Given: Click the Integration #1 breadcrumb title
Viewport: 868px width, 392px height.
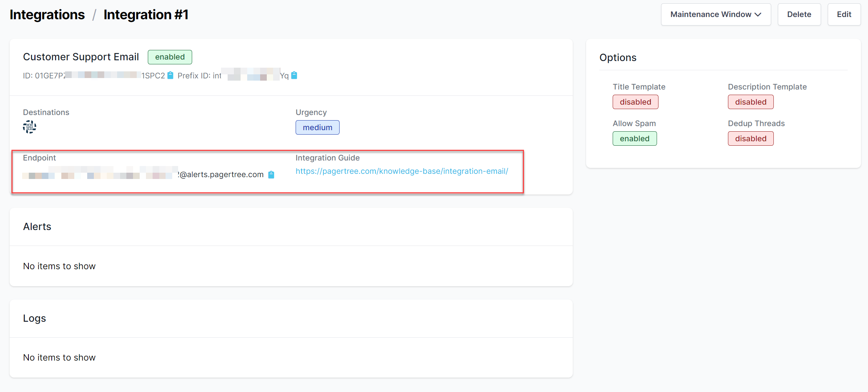Looking at the screenshot, I should [146, 15].
